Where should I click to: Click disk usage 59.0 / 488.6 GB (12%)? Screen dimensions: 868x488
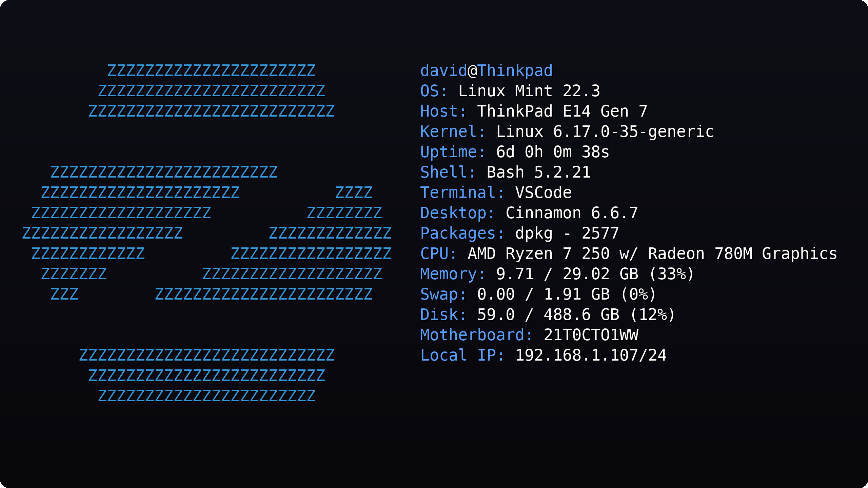point(577,315)
